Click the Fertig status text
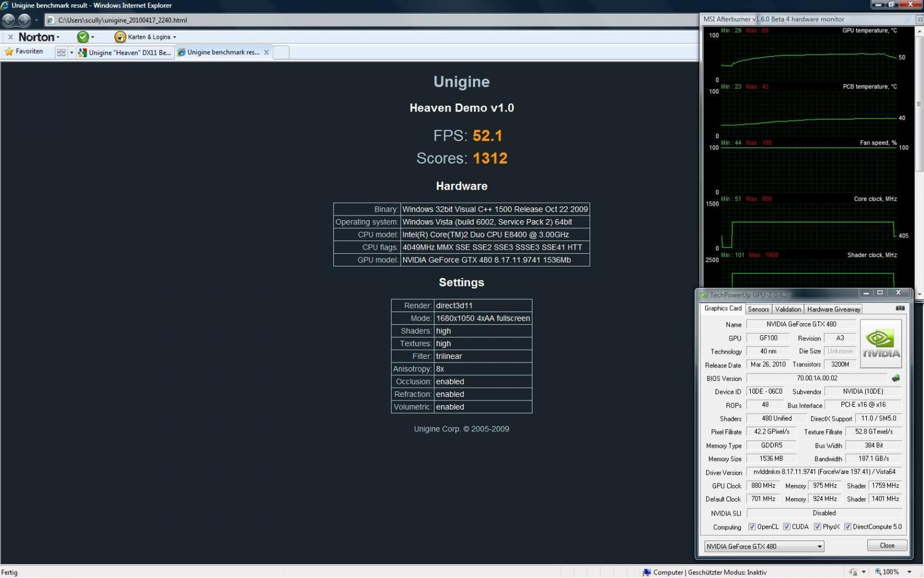This screenshot has height=578, width=924. [10, 572]
